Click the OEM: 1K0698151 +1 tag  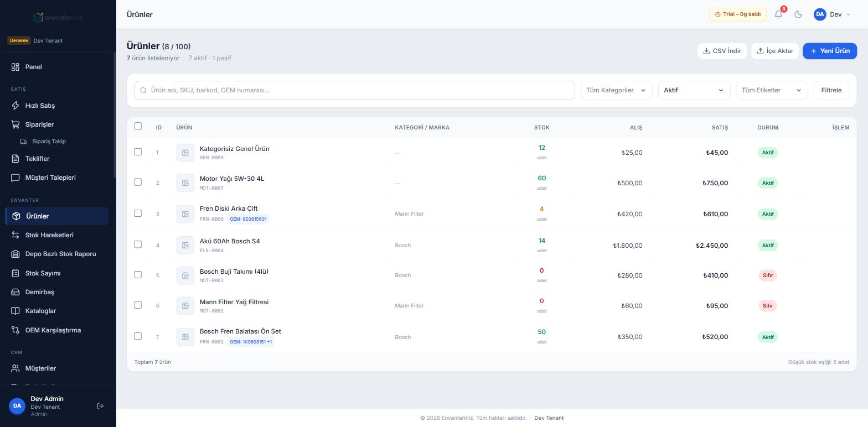(251, 342)
